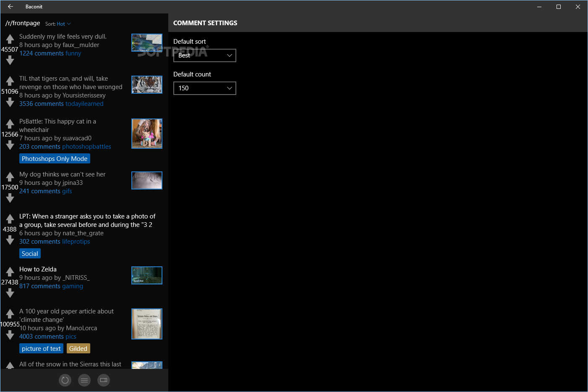Downvote the LPT stranger photo post

10,240
